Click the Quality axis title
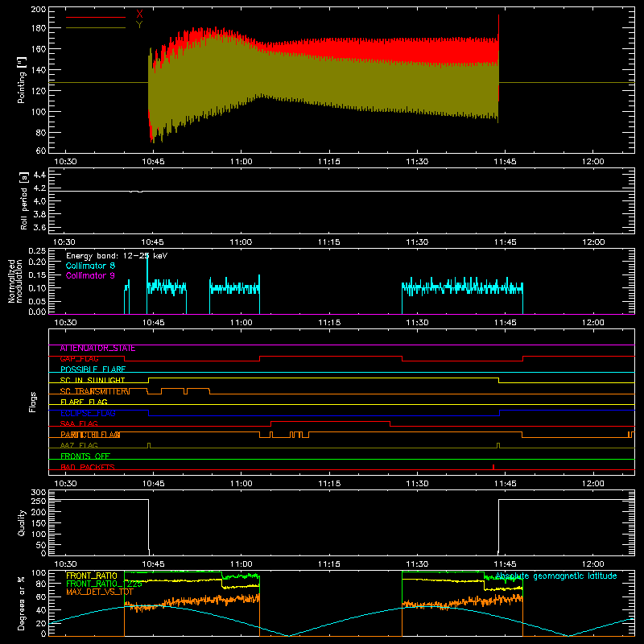644x644 pixels. pos(22,522)
